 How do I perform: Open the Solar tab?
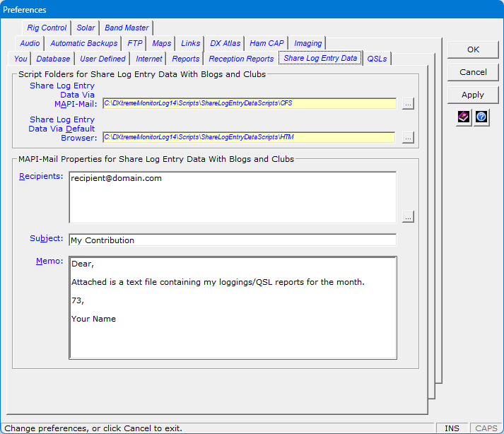tap(86, 28)
